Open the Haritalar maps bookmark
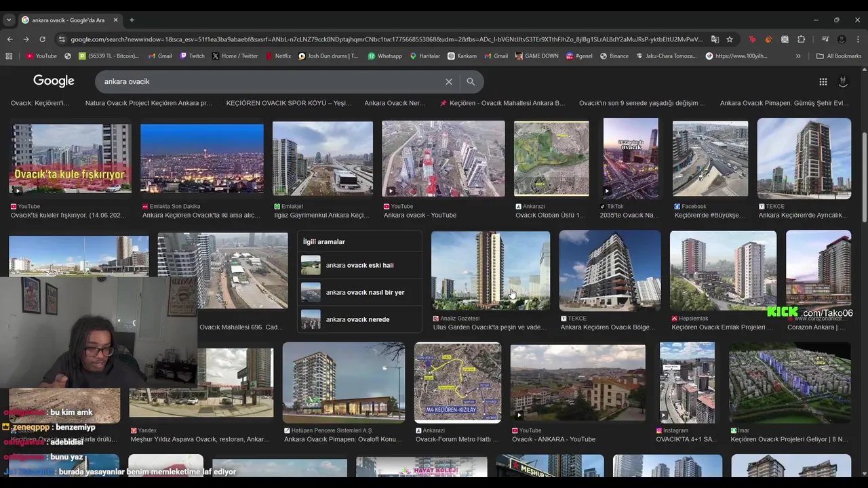 [x=425, y=56]
